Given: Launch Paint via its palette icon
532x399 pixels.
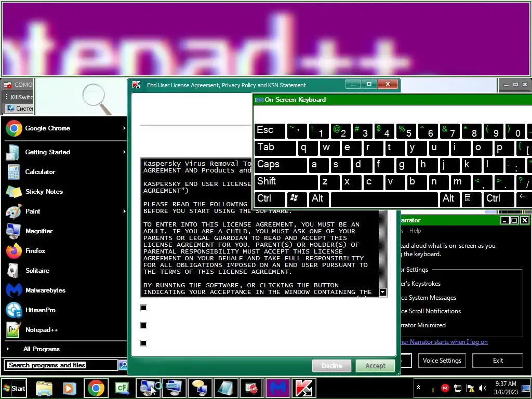Looking at the screenshot, I should [x=14, y=211].
